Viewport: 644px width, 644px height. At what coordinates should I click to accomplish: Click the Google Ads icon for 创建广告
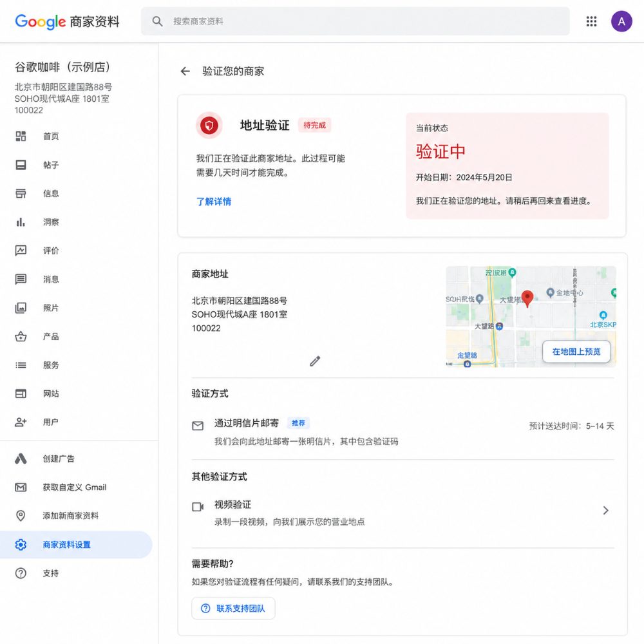(21, 459)
